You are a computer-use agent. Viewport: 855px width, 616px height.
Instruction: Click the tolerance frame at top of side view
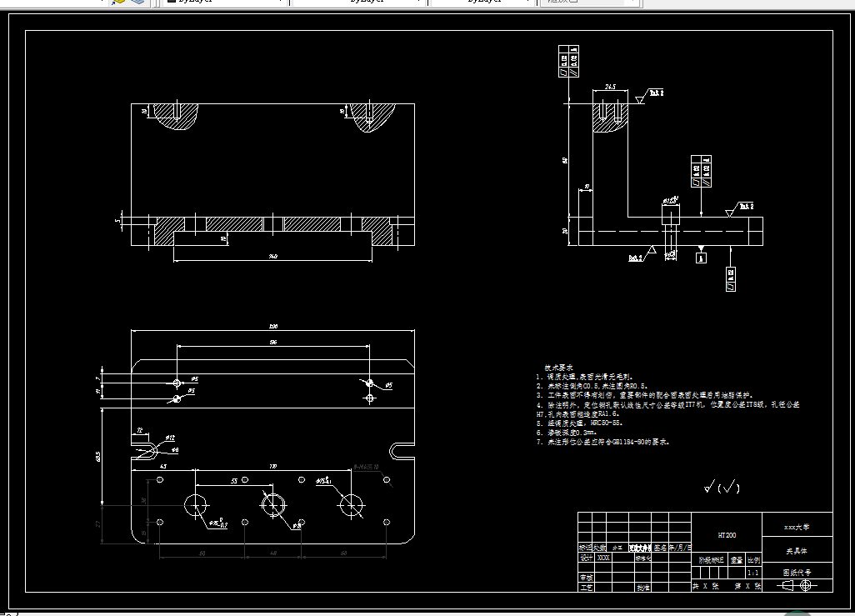point(568,61)
